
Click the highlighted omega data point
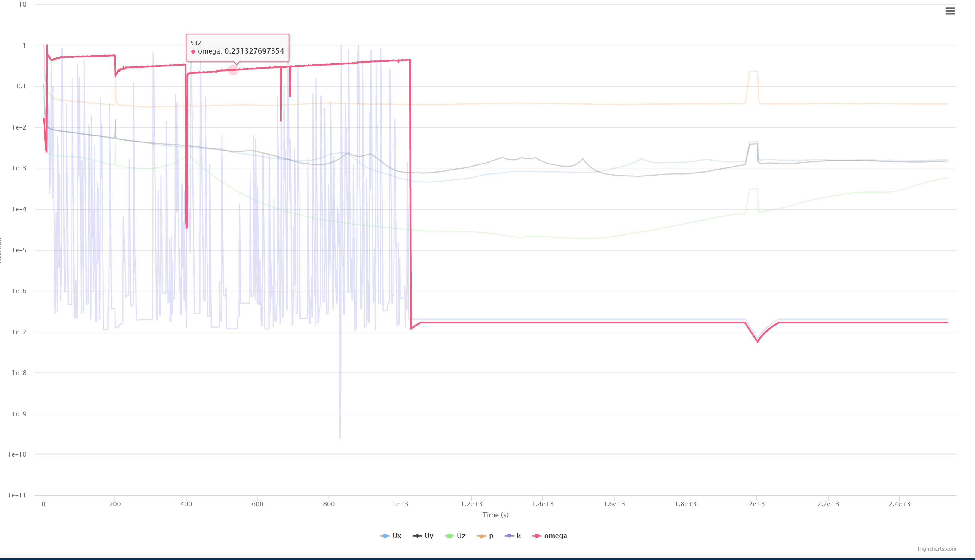click(x=233, y=70)
